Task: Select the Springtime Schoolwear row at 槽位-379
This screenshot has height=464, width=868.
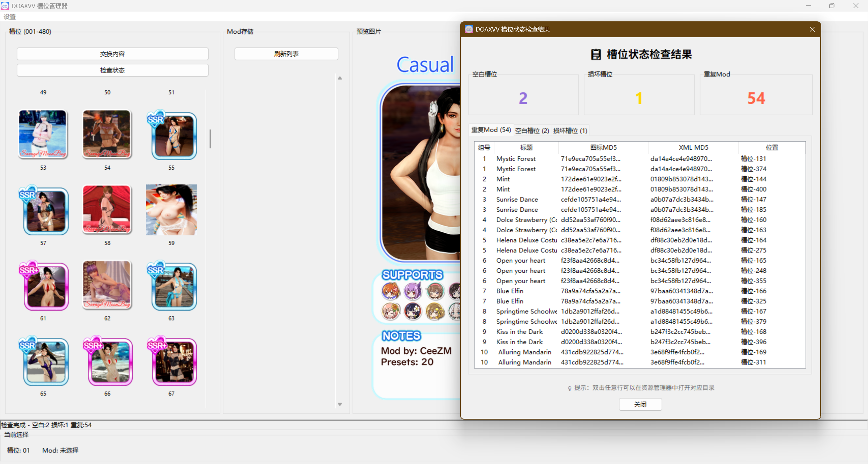Action: pos(640,322)
